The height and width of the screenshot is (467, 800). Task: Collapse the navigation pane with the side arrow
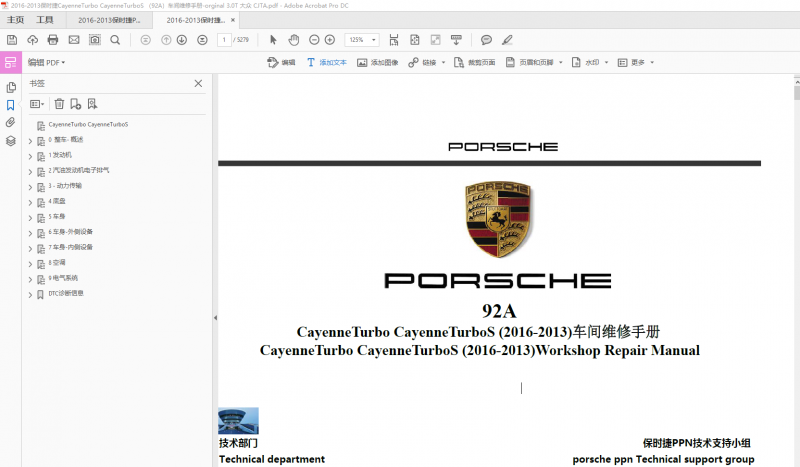click(215, 317)
